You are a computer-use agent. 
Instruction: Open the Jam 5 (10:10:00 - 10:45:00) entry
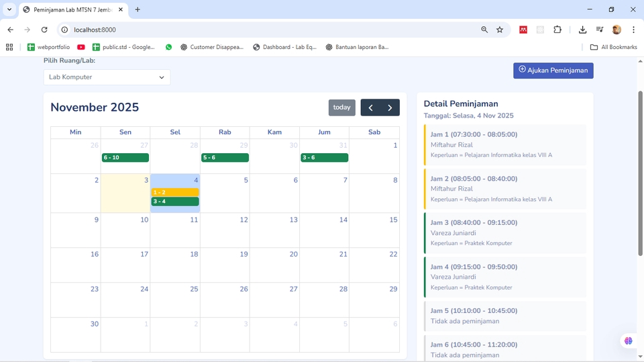[505, 316]
